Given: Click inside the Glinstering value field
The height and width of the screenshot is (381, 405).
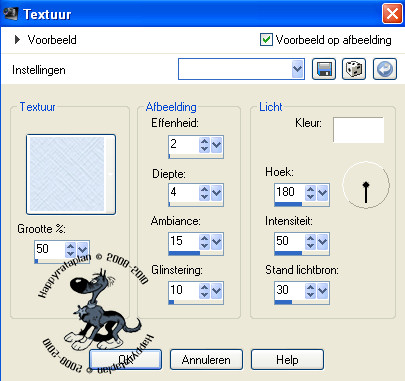Looking at the screenshot, I should pyautogui.click(x=184, y=290).
